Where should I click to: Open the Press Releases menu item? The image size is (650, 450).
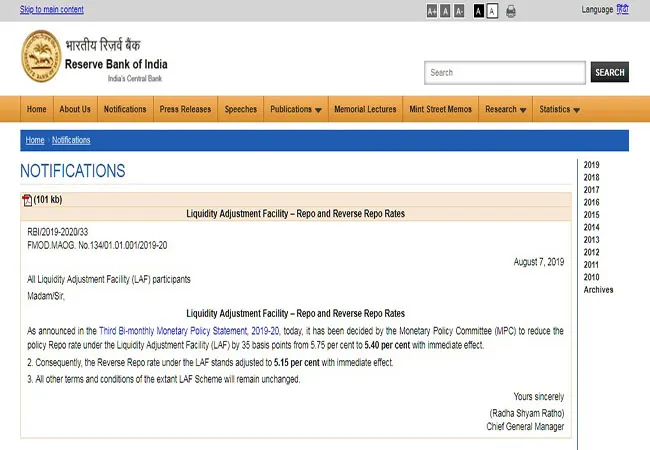(185, 109)
